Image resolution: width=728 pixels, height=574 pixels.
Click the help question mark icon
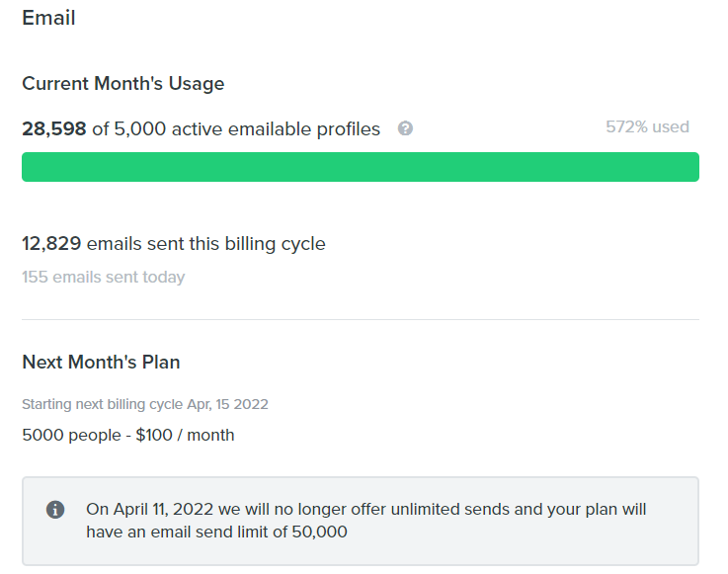405,128
